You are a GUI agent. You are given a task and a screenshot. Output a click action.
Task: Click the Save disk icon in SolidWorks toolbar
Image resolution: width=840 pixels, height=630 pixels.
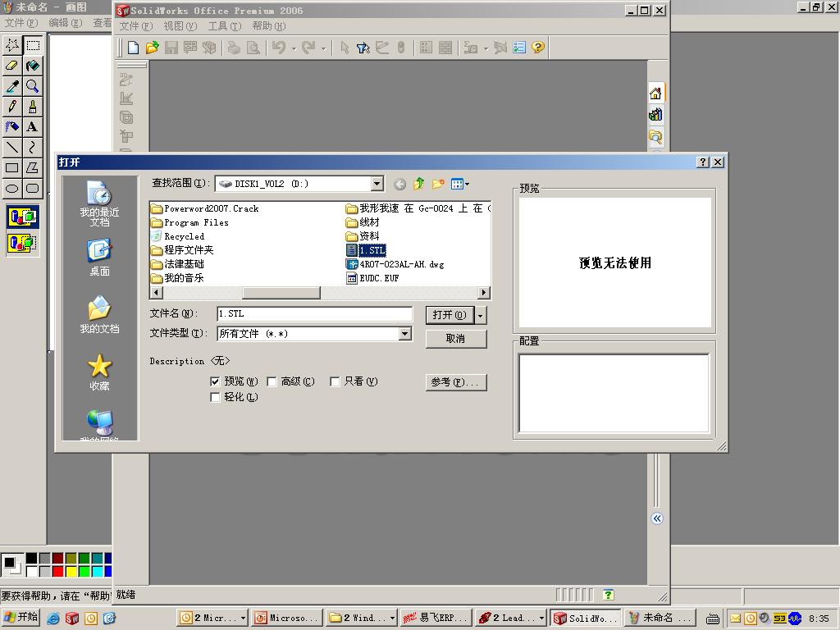171,48
